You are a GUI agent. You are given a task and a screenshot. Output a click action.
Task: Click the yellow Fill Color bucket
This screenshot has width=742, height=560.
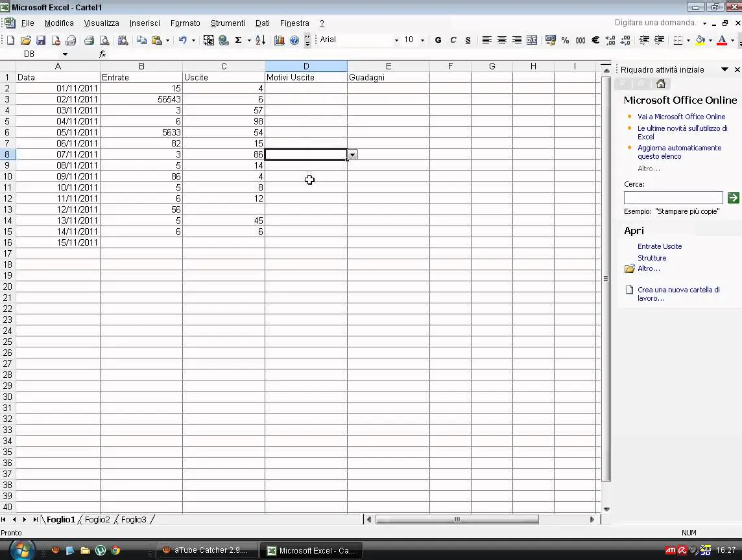[x=700, y=40]
